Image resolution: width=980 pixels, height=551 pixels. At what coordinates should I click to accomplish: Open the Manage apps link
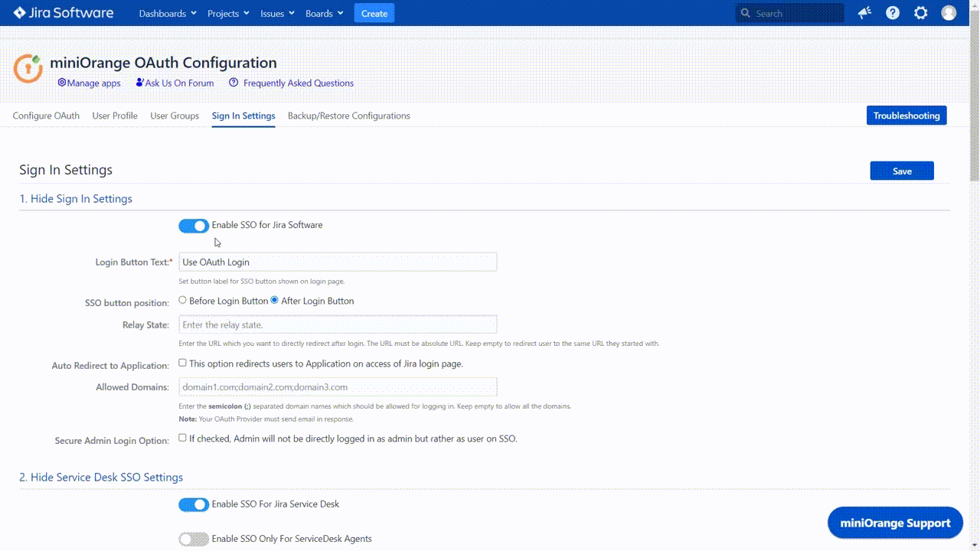point(89,83)
